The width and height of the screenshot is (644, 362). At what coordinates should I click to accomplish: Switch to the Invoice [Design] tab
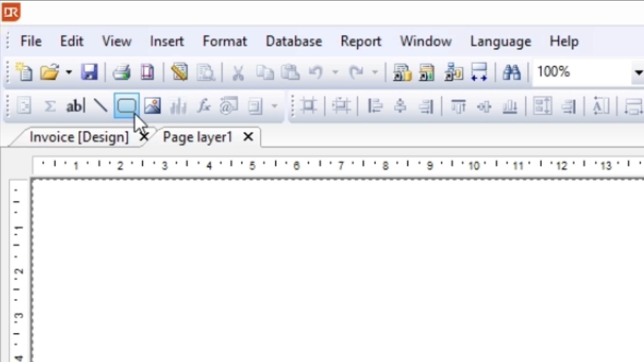(79, 137)
